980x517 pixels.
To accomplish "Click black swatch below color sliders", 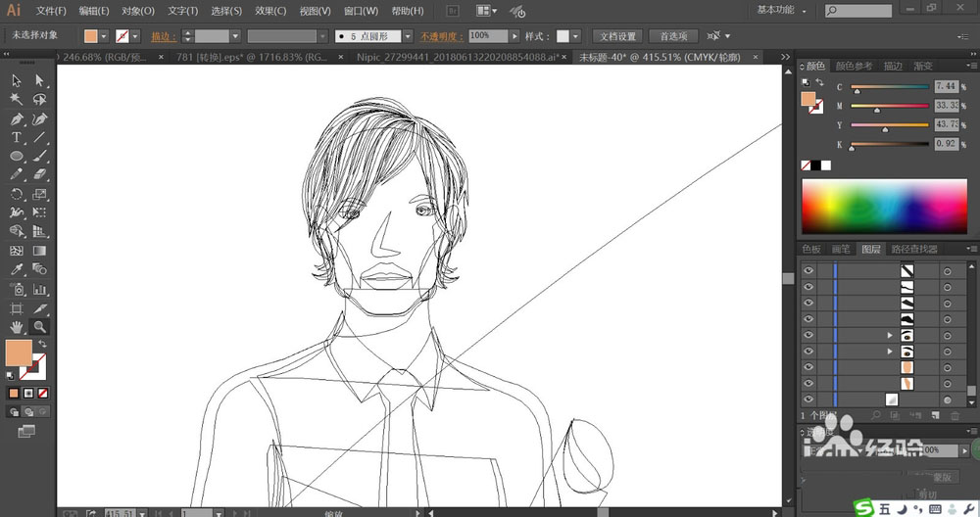I will coord(815,165).
